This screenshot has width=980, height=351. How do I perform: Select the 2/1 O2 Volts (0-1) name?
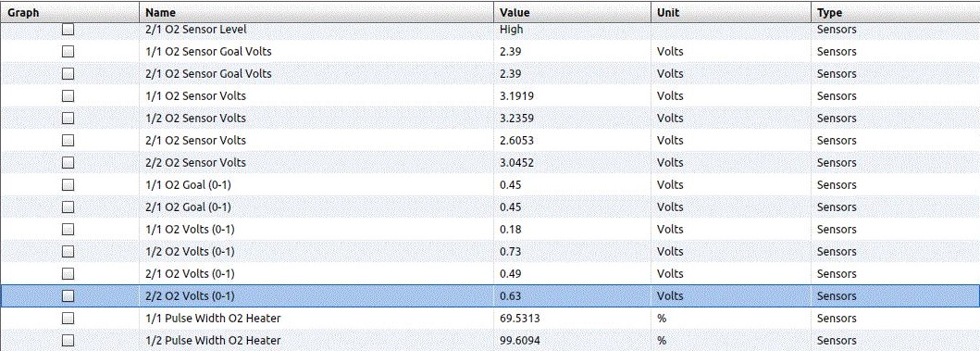click(190, 273)
